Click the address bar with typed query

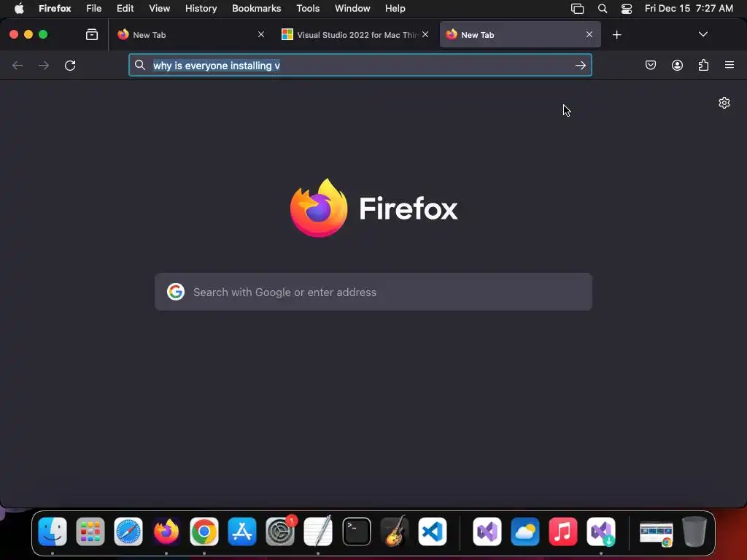[x=360, y=65]
